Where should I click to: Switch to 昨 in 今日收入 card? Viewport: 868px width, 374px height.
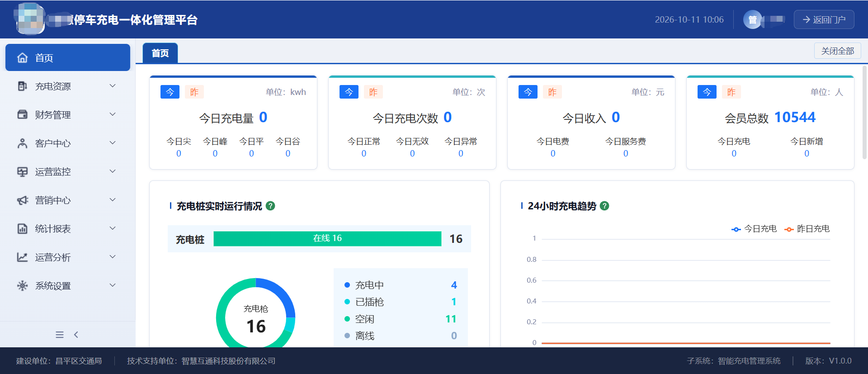(552, 92)
